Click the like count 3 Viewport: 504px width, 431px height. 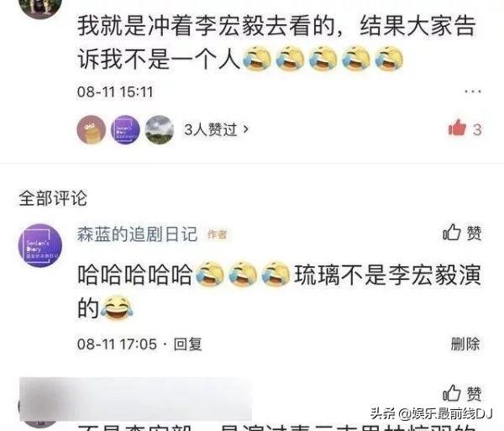477,130
